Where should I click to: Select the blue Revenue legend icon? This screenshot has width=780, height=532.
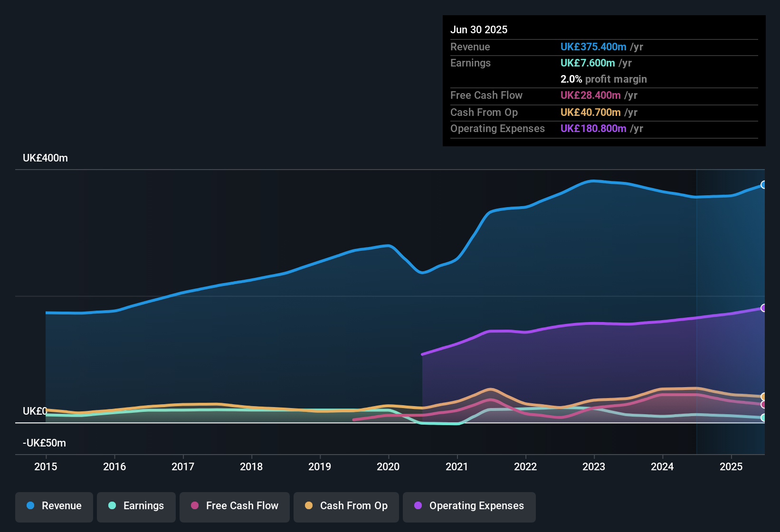point(30,506)
